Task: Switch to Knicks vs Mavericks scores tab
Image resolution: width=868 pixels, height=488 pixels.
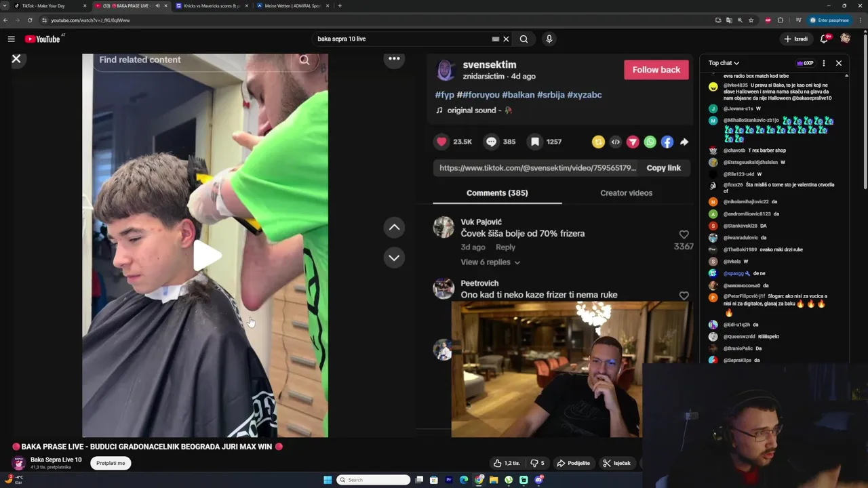Action: 212,6
